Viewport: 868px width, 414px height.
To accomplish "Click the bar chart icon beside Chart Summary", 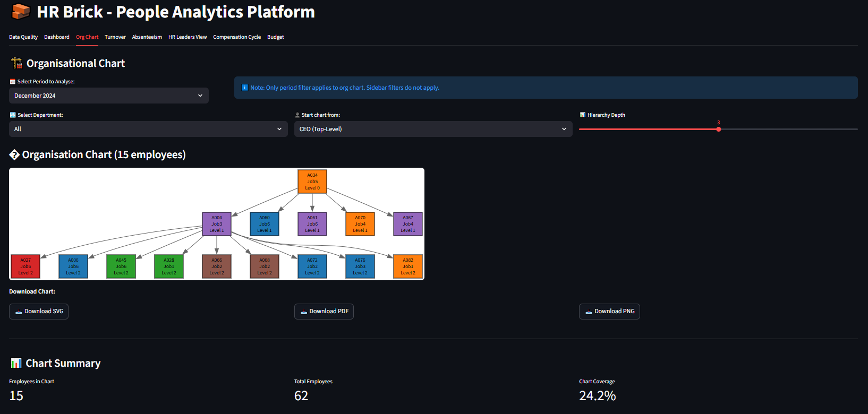I will (16, 363).
